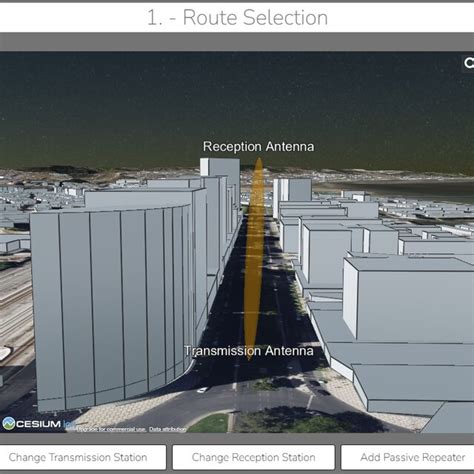Click the starry sky in the viewer

[x=233, y=100]
